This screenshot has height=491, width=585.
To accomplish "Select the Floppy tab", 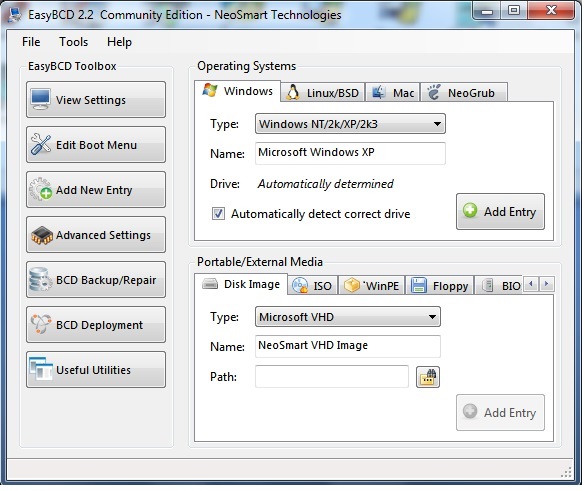I will (439, 285).
